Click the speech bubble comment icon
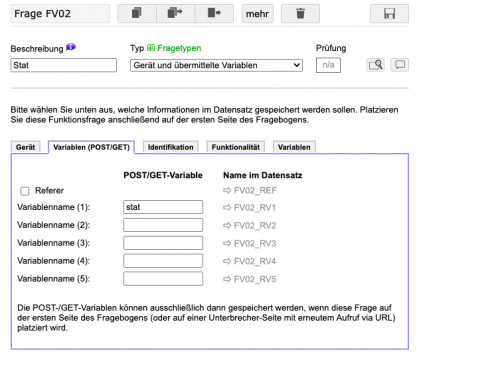The width and height of the screenshot is (500, 365). [x=400, y=65]
